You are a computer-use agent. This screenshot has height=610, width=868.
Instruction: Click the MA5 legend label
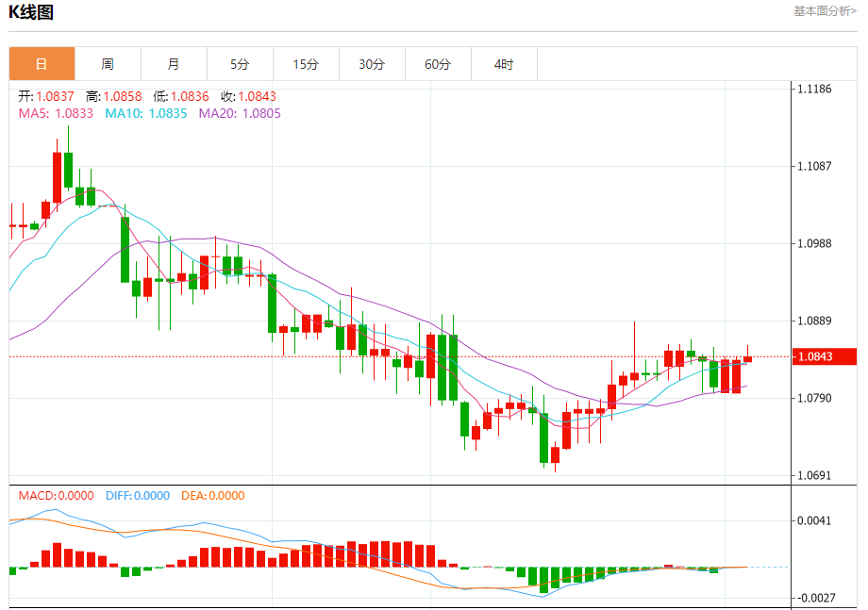click(x=56, y=113)
